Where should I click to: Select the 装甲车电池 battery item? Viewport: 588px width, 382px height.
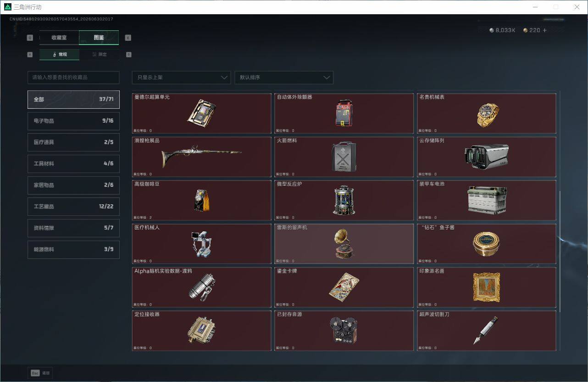pos(487,200)
